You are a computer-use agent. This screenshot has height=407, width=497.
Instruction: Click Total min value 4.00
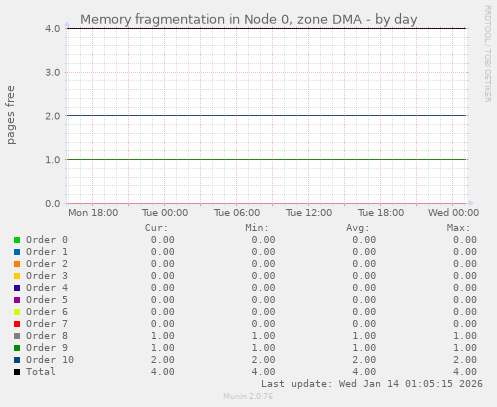pos(263,372)
